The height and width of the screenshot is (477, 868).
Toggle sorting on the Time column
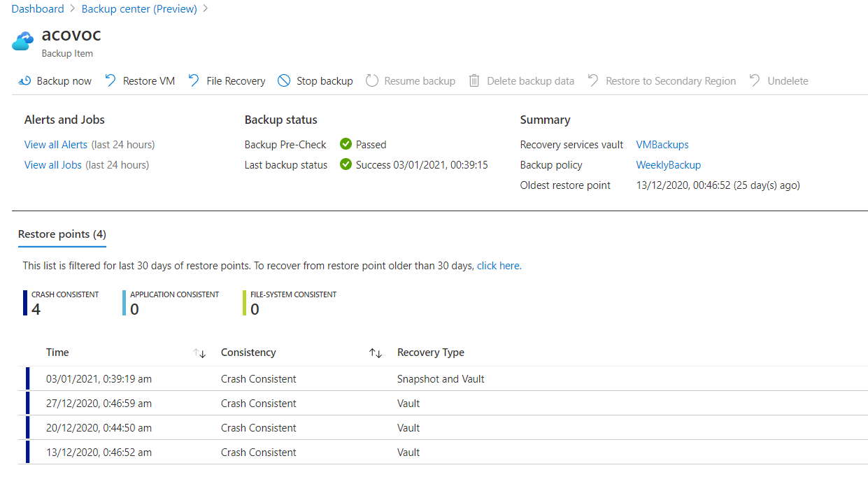click(200, 353)
